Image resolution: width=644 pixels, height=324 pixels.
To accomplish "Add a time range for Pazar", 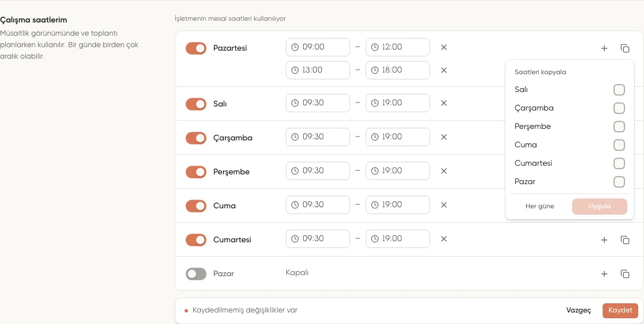I will pos(604,274).
